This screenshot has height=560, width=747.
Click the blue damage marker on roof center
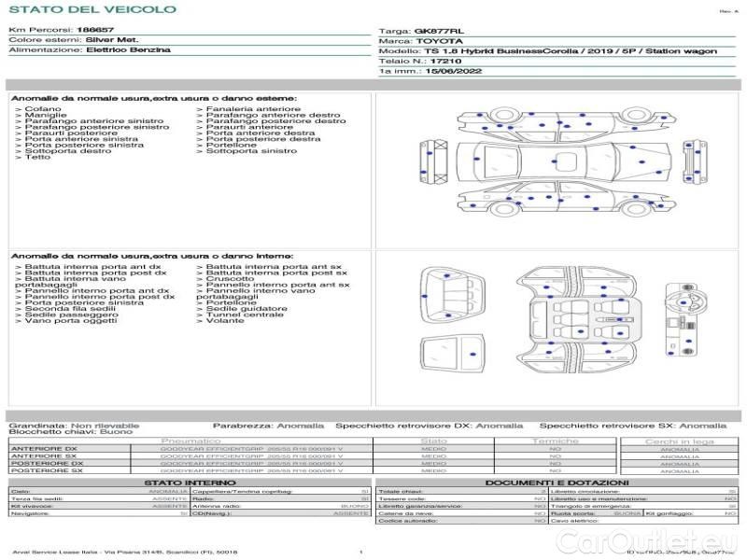(554, 161)
